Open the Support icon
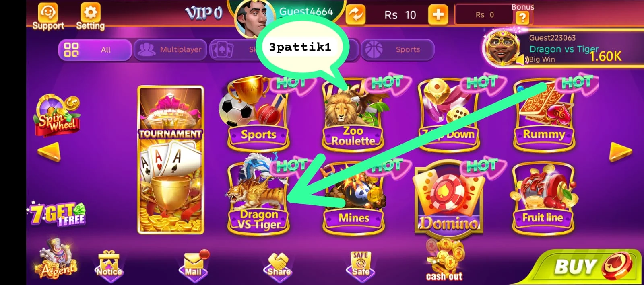 pyautogui.click(x=48, y=16)
